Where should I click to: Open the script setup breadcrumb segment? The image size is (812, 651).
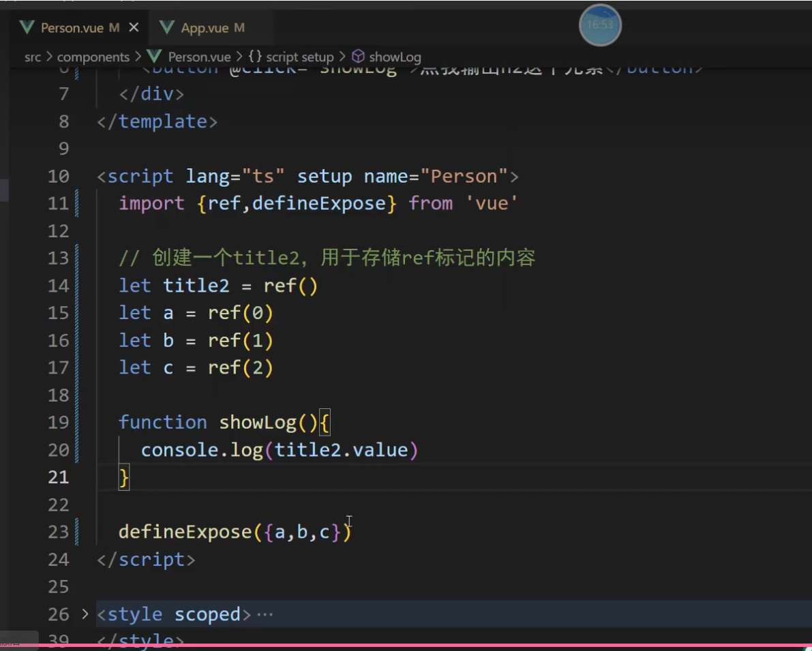300,57
